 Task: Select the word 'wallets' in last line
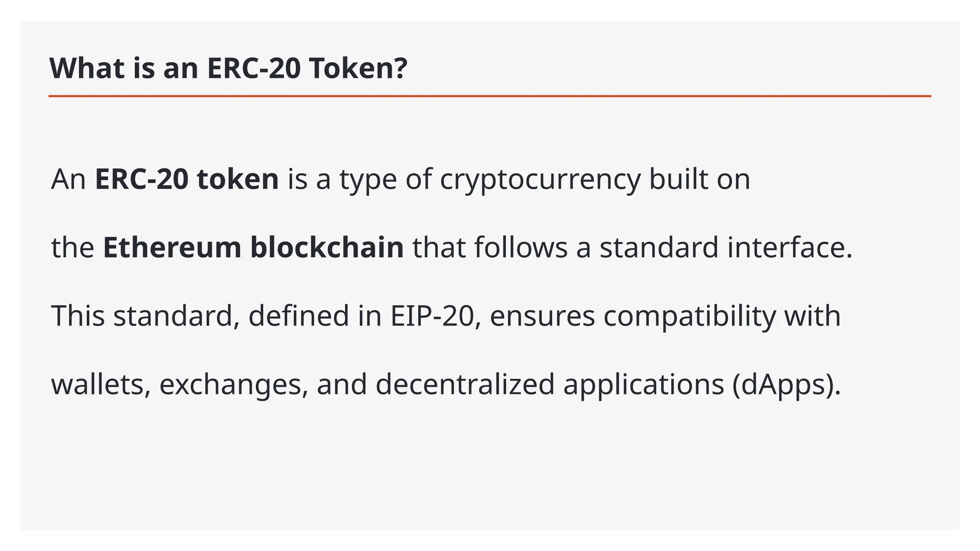tap(101, 385)
